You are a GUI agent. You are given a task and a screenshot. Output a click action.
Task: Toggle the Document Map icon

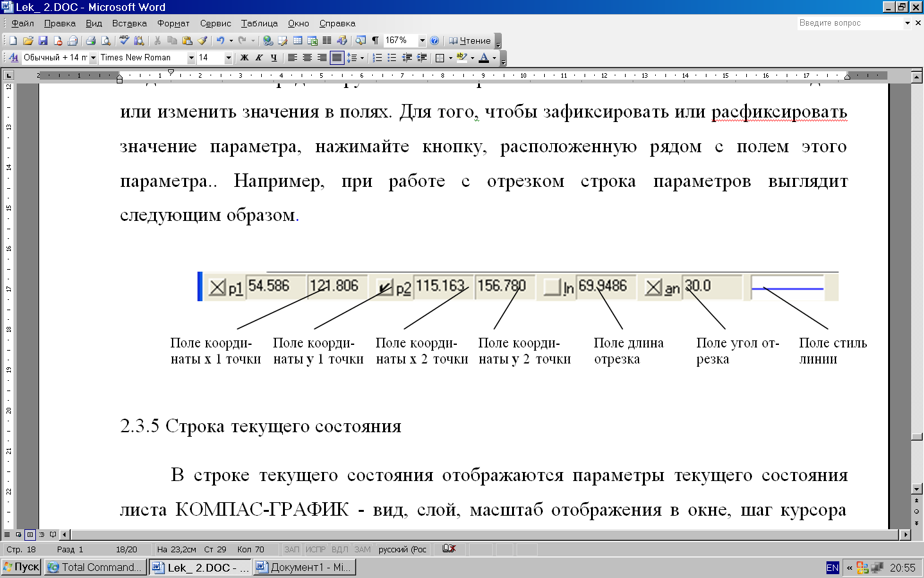click(x=361, y=40)
